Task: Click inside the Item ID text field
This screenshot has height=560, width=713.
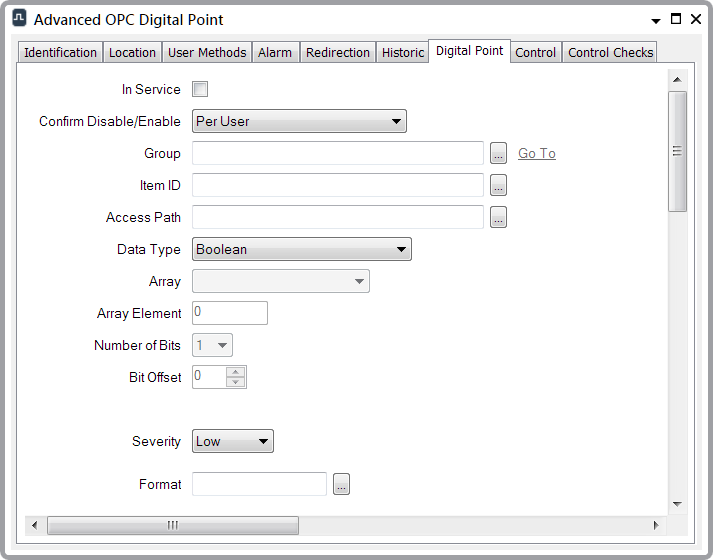Action: point(338,186)
